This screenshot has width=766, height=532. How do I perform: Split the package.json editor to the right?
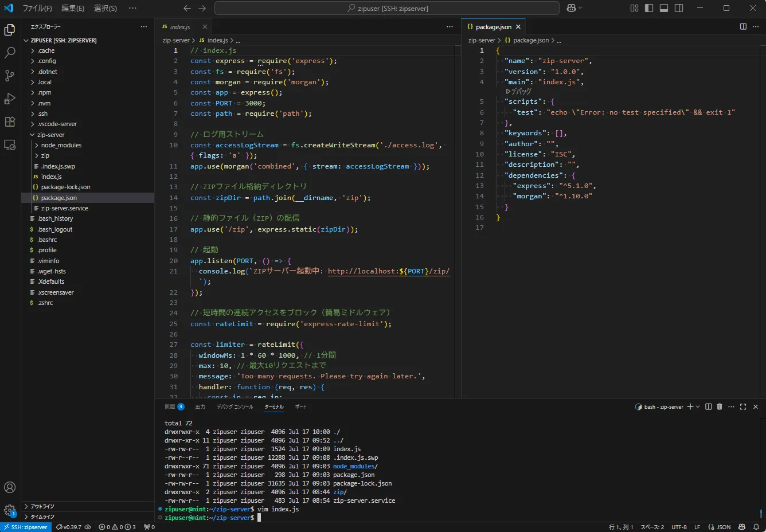coord(743,26)
